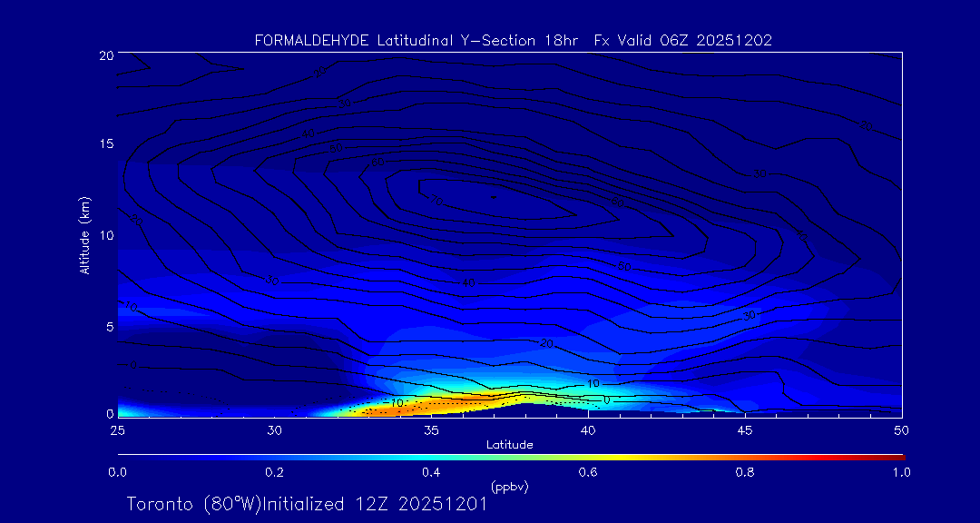Select the 15 km altitude tick label
This screenshot has height=523, width=980.
click(104, 144)
